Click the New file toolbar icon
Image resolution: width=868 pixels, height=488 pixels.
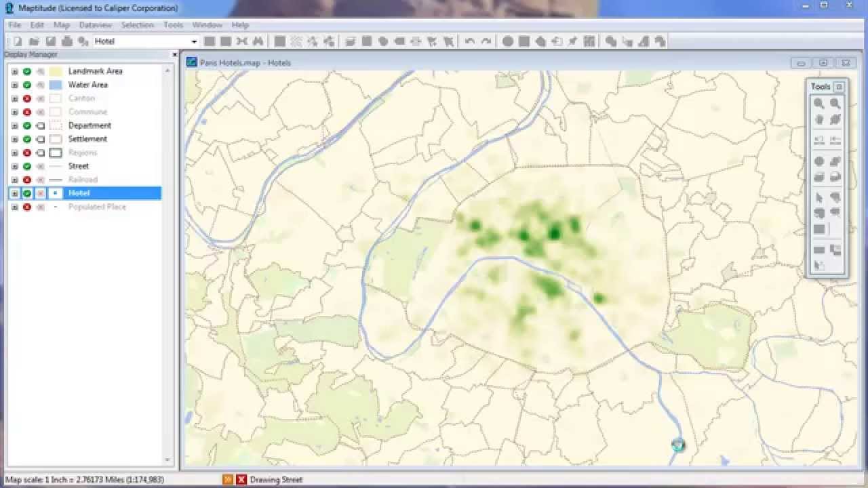[x=18, y=41]
